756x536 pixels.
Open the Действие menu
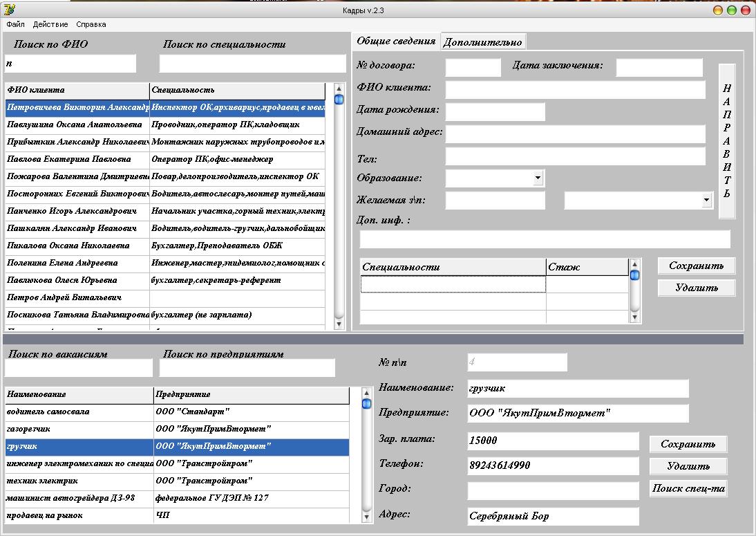[x=50, y=24]
